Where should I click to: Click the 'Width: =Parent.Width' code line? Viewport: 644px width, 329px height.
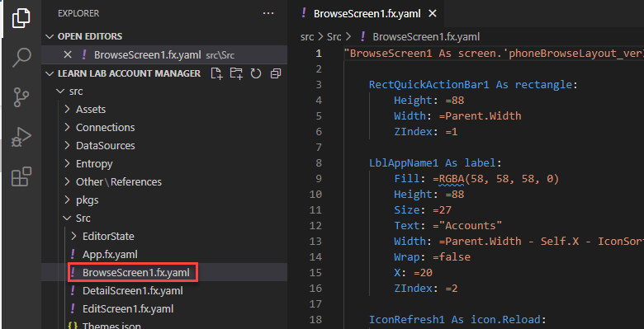click(x=457, y=115)
